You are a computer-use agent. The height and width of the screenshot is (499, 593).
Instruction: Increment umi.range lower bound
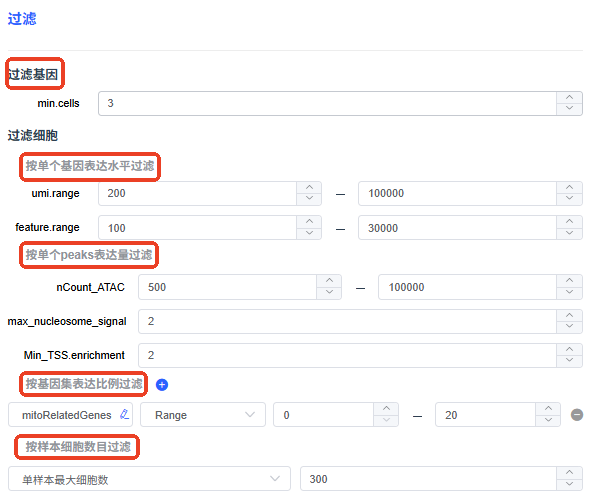point(309,188)
